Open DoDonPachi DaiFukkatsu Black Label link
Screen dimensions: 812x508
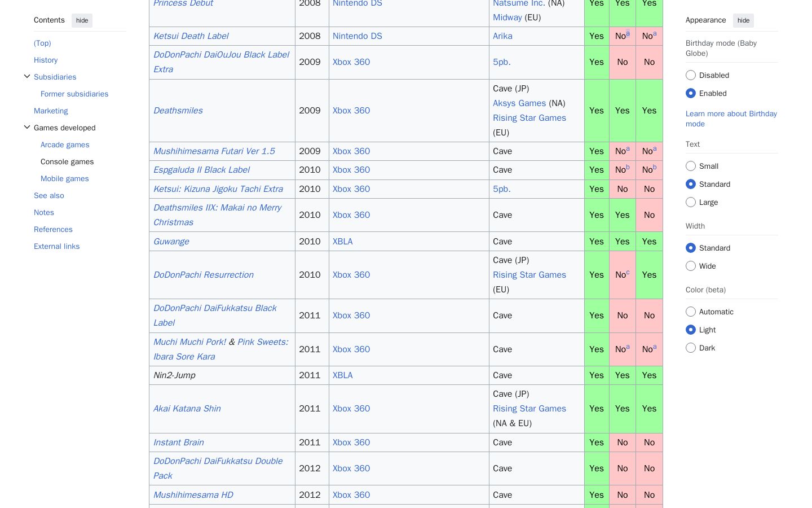click(x=215, y=316)
